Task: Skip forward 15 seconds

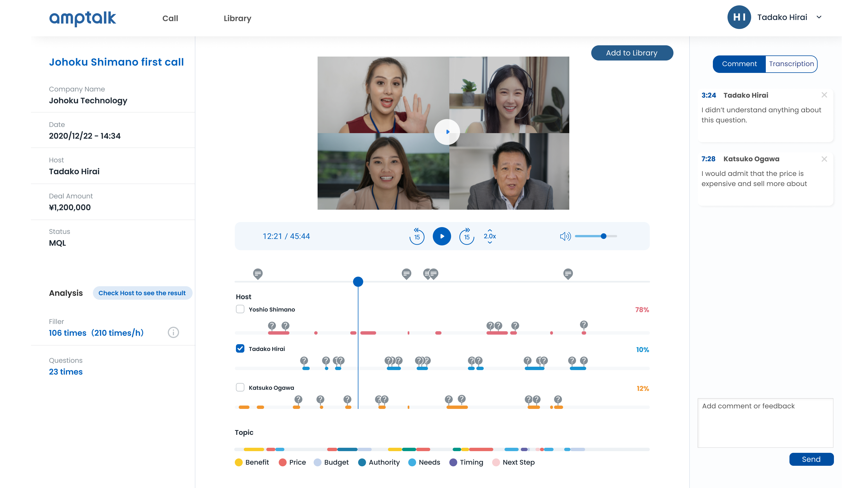Action: point(467,236)
